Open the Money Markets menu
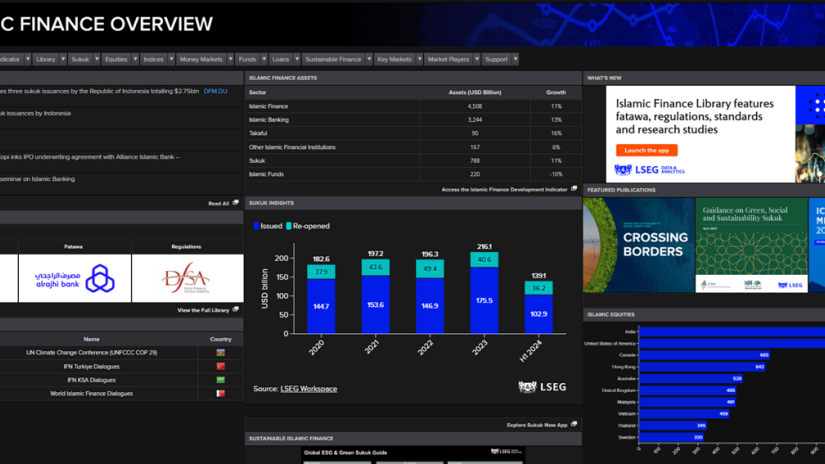This screenshot has height=464, width=825. 201,59
